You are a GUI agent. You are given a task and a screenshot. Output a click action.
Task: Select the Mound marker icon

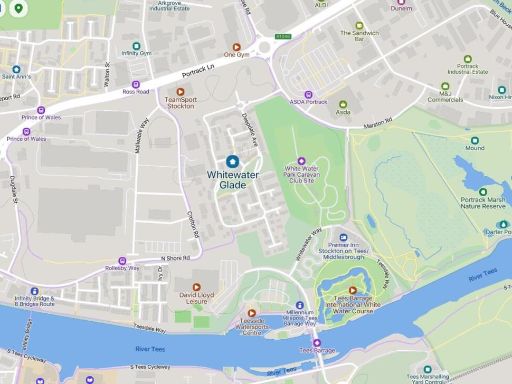pos(475,140)
